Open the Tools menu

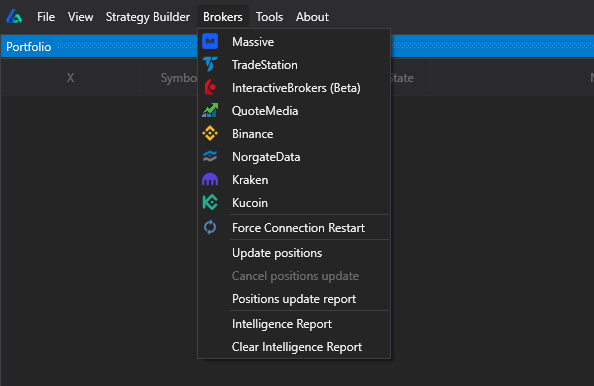[269, 17]
